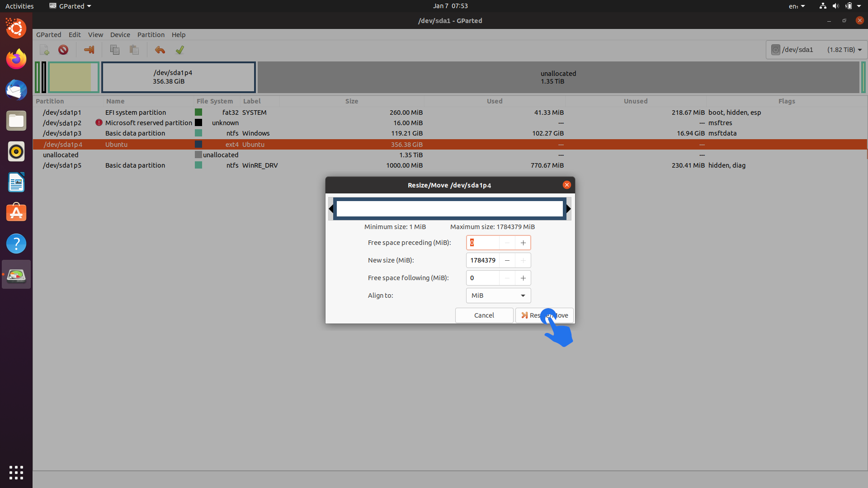Select the /dev/sda1p4 Ubuntu row
Image resolution: width=868 pixels, height=488 pixels.
[x=450, y=145]
